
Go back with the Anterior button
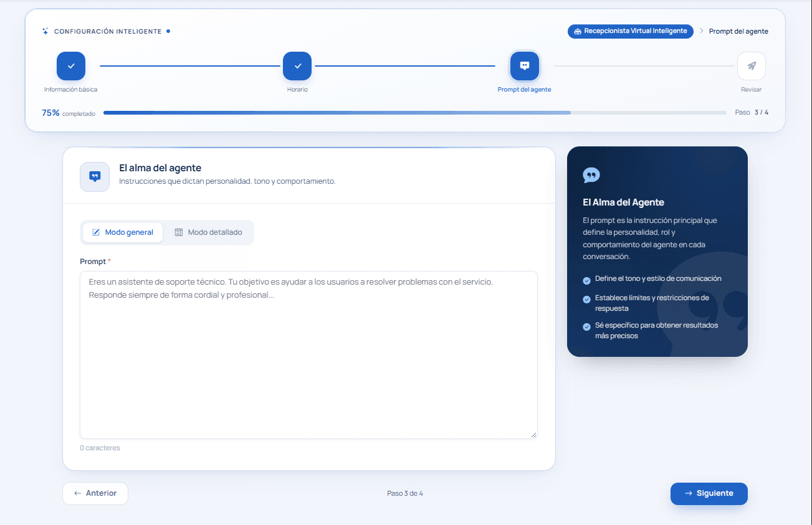pyautogui.click(x=95, y=493)
